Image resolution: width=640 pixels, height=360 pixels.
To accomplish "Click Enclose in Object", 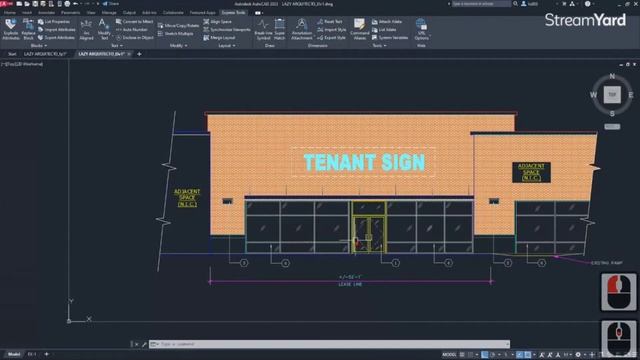I will point(134,38).
